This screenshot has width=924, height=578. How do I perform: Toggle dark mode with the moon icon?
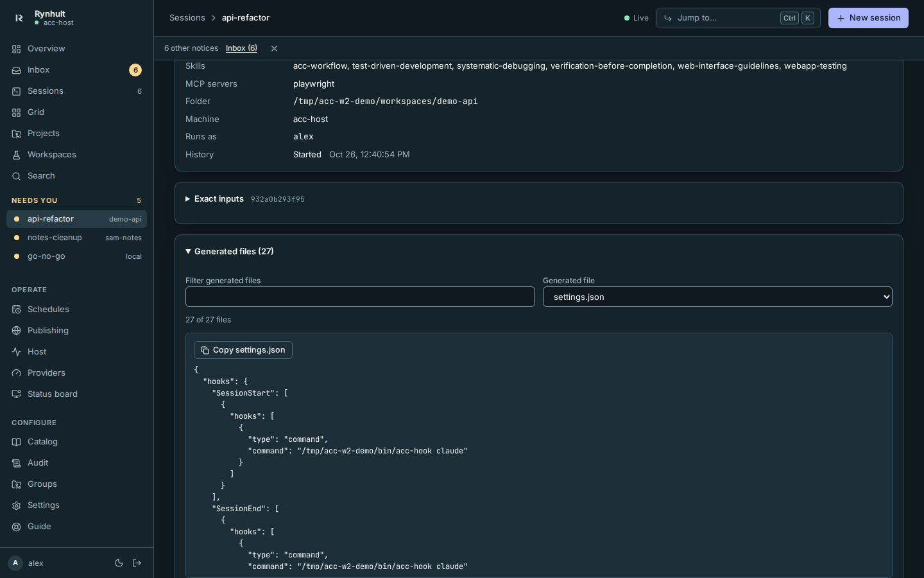tap(119, 563)
